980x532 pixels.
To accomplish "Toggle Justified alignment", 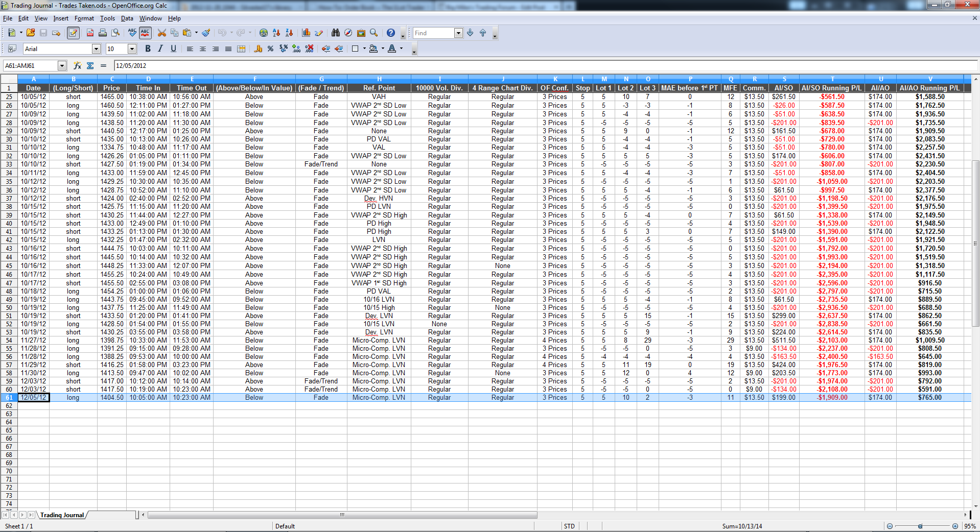I will [x=228, y=49].
